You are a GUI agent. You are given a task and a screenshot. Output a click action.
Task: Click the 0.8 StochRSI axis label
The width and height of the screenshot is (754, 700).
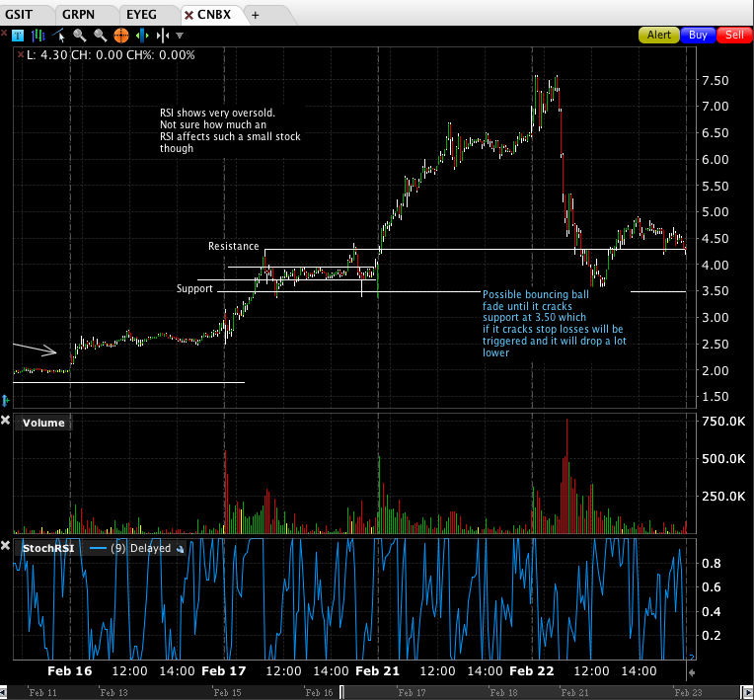(712, 564)
